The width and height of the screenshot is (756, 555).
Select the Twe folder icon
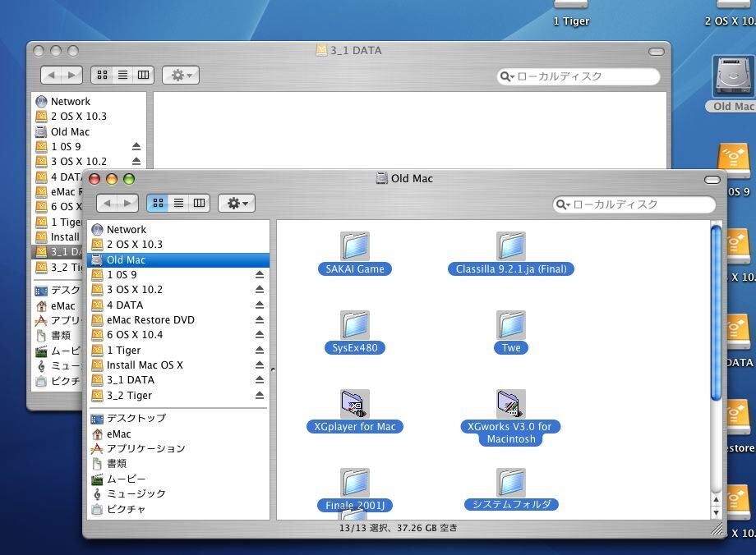[x=510, y=325]
